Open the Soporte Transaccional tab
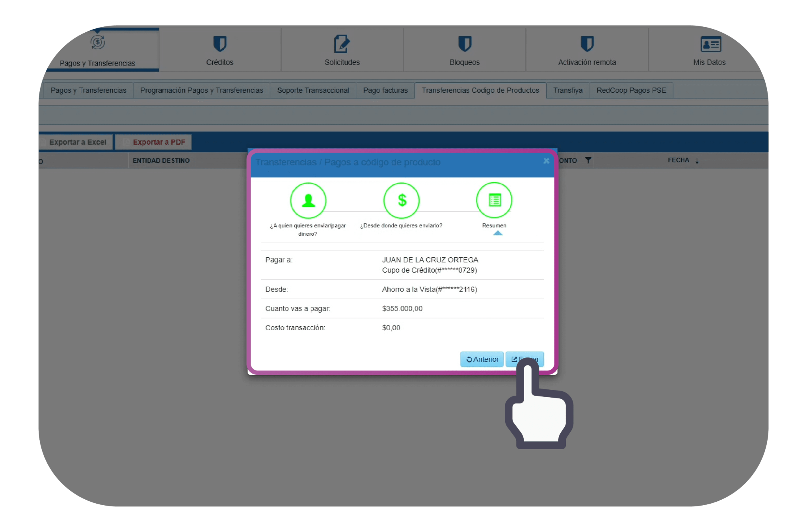Image resolution: width=807 pixels, height=532 pixels. pyautogui.click(x=313, y=90)
